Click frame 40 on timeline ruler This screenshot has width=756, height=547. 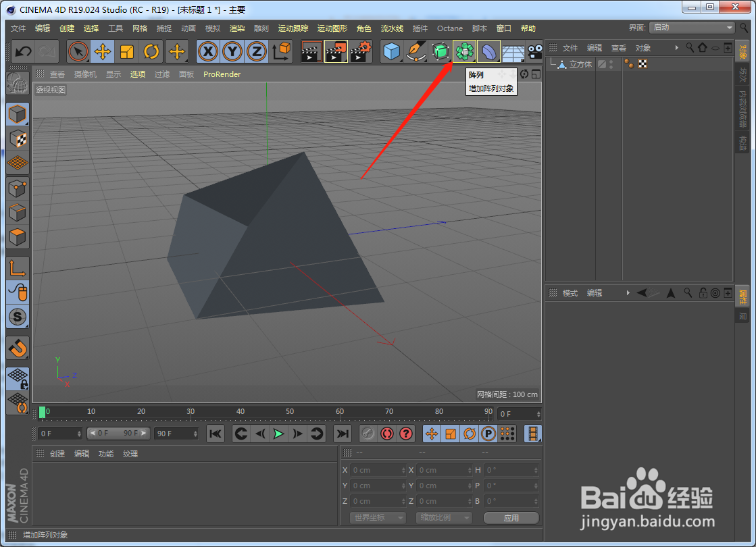[240, 411]
